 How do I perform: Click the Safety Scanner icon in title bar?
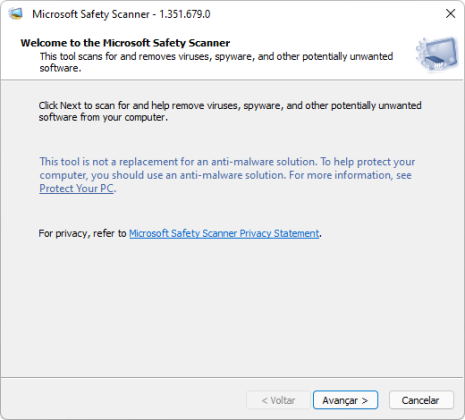pos(16,14)
